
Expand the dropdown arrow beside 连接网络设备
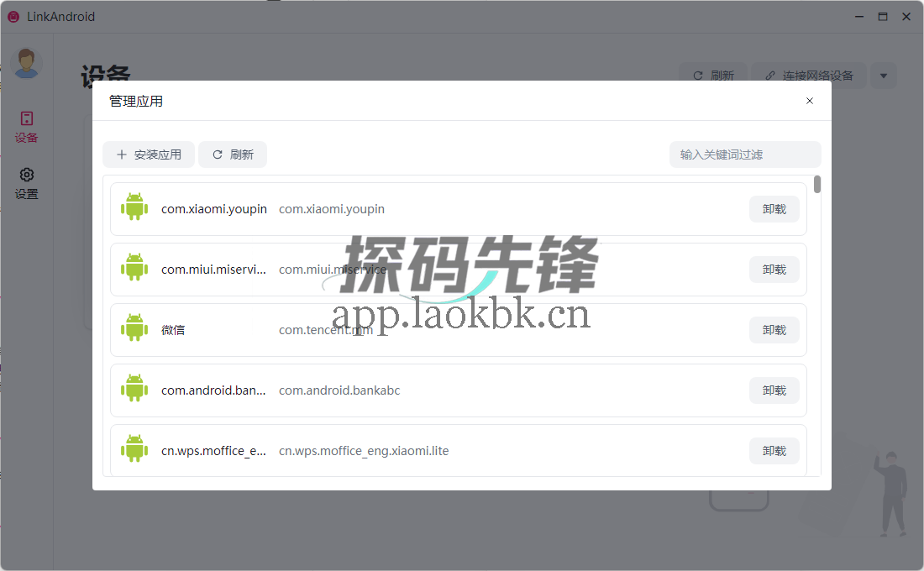[884, 76]
